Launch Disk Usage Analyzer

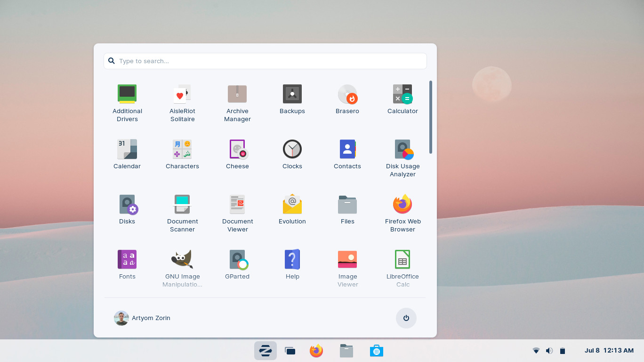coord(402,158)
